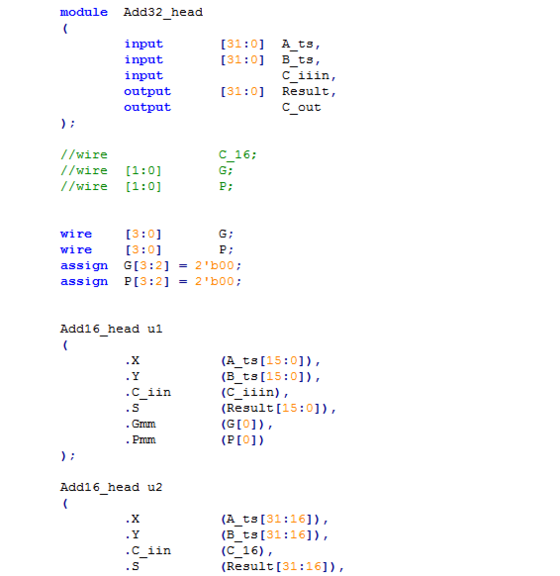The image size is (560, 576).
Task: Click the assign G[3:2] statement
Action: coord(151,266)
